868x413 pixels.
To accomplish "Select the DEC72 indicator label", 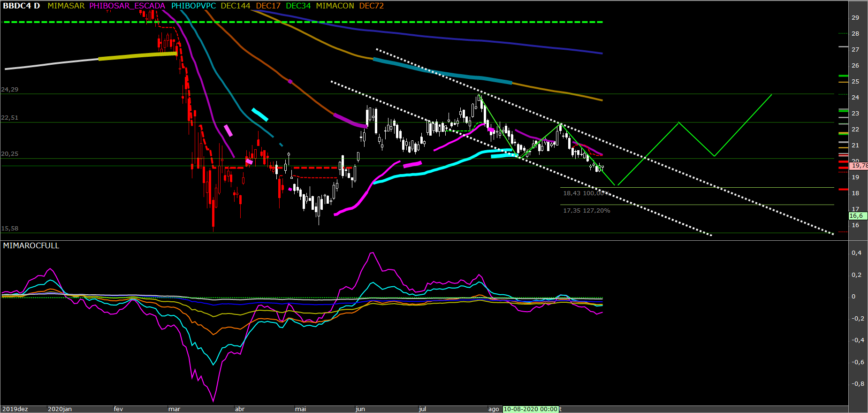I will 371,6.
